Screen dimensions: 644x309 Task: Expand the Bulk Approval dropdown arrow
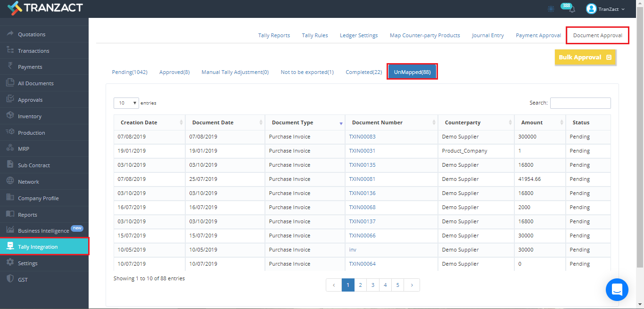609,57
